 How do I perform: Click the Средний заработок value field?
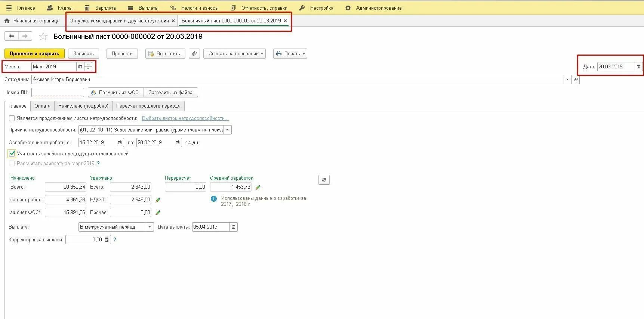231,187
